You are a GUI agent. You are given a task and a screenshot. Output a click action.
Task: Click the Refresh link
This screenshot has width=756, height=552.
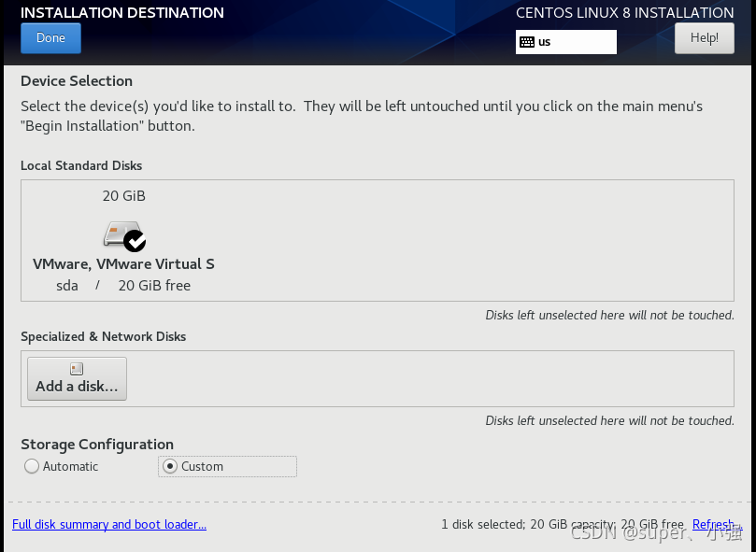point(717,525)
